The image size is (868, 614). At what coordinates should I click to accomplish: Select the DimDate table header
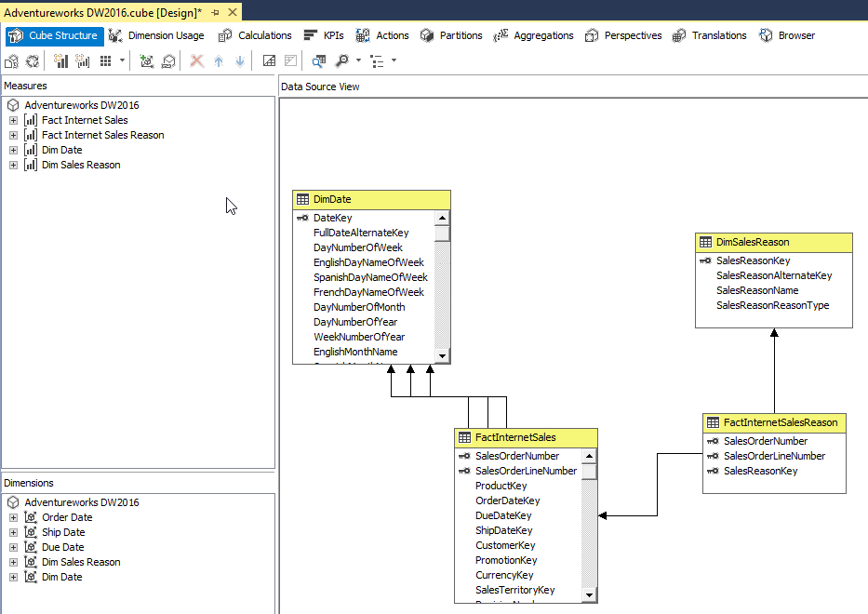pos(371,199)
